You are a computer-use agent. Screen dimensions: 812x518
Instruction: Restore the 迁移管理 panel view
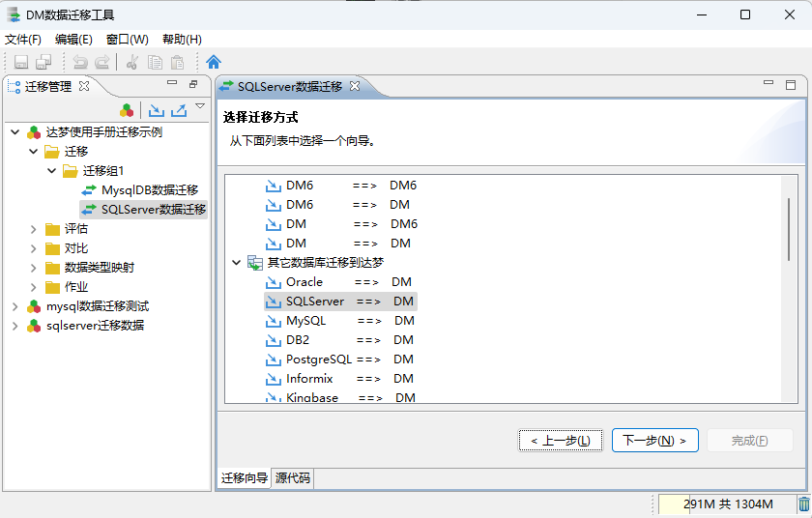click(x=193, y=84)
